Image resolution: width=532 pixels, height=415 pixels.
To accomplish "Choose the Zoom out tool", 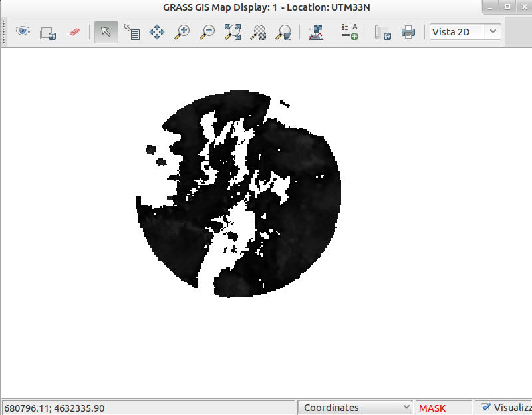I will click(x=207, y=32).
